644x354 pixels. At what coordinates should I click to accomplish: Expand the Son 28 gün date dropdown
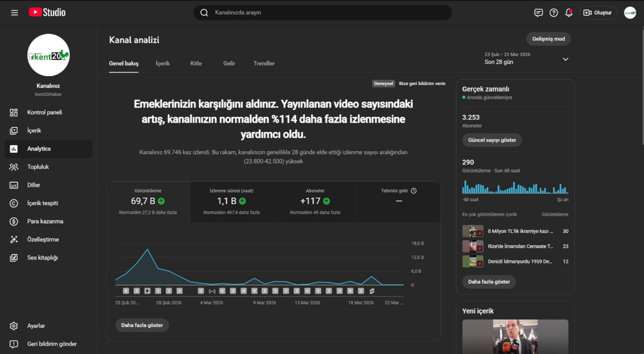click(565, 59)
